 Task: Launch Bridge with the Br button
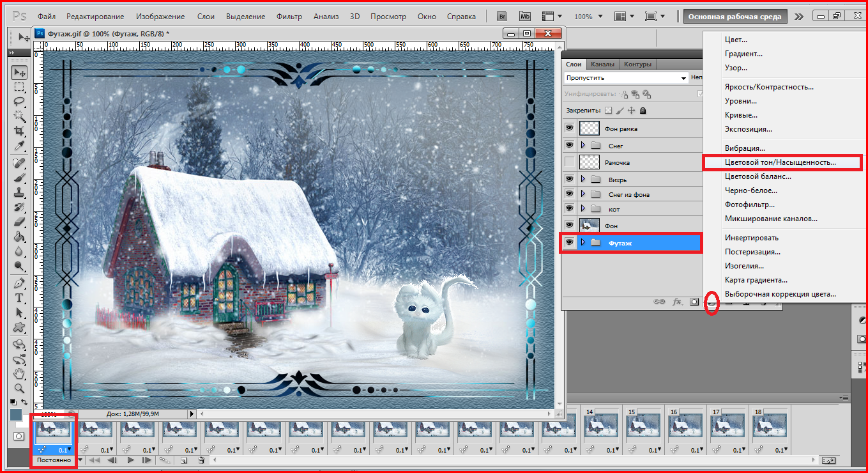point(503,17)
